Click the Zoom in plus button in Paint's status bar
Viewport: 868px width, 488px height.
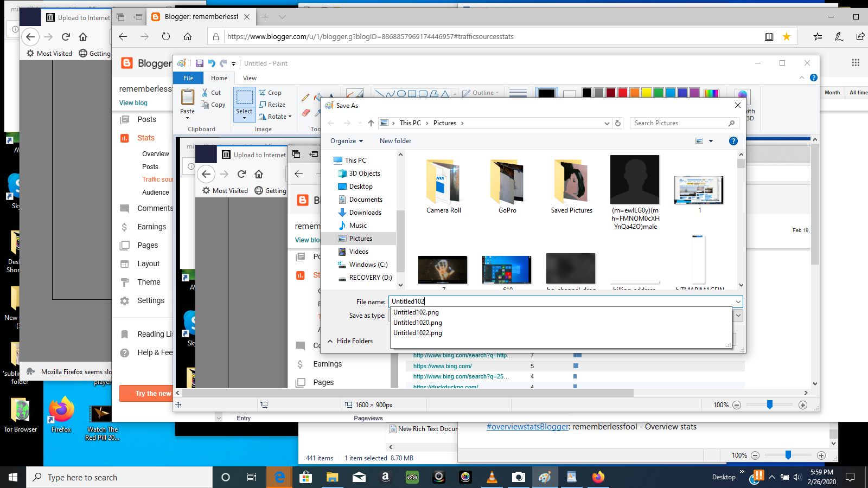pos(803,405)
